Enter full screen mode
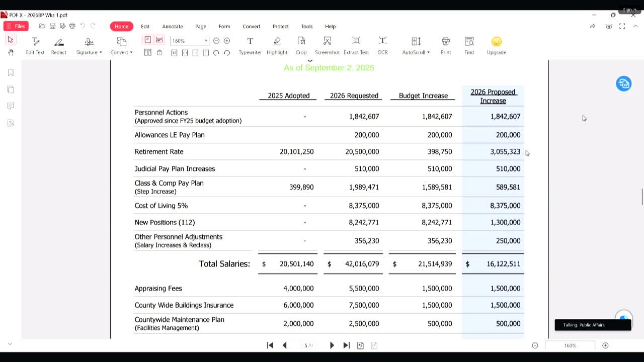The height and width of the screenshot is (362, 644). tap(622, 26)
